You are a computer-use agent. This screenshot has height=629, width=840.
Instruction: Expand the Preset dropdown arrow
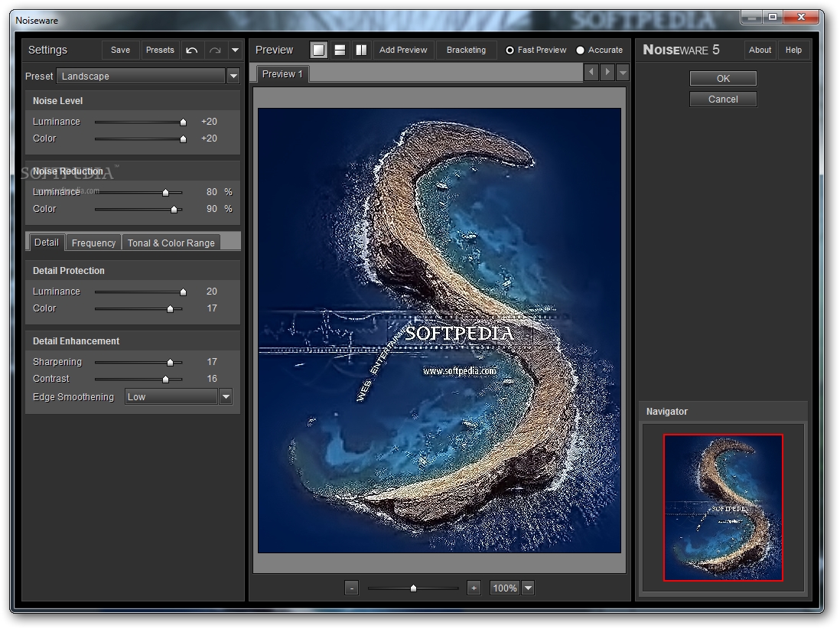[233, 76]
